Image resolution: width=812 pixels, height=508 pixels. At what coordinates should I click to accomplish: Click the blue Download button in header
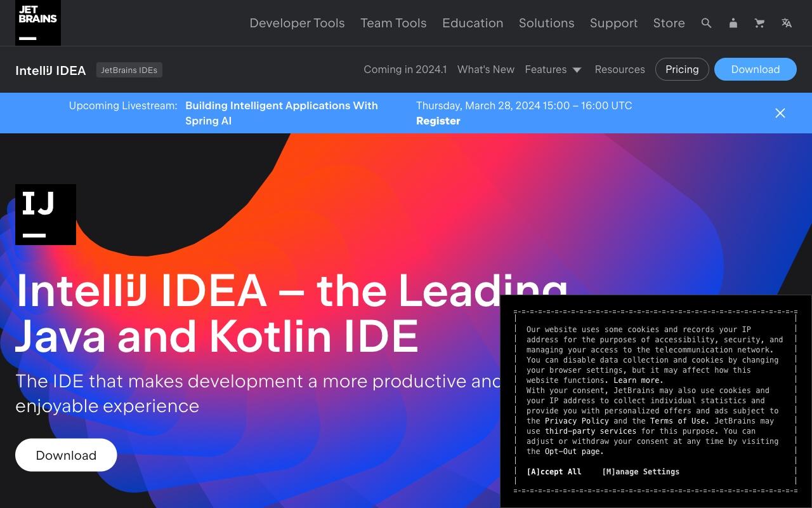click(756, 69)
